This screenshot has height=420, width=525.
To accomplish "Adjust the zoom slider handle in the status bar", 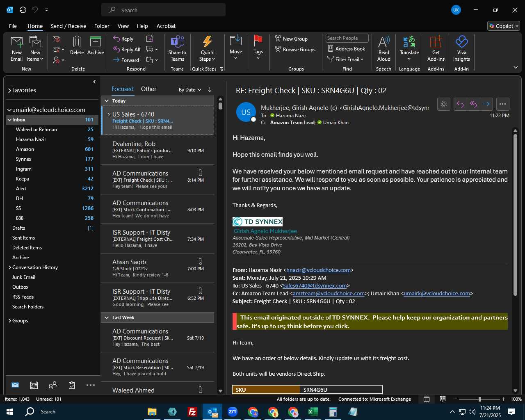I will click(x=479, y=399).
